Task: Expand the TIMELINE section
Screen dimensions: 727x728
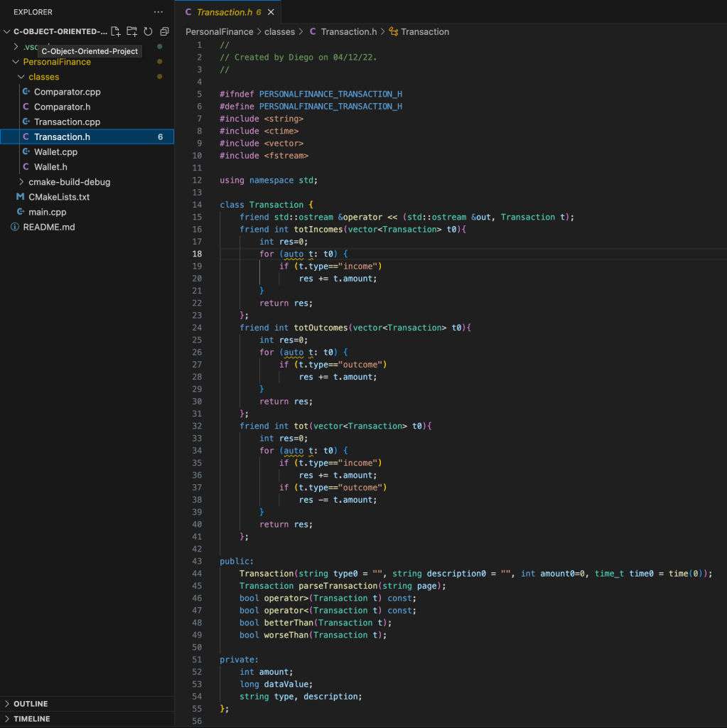Action: (32, 719)
